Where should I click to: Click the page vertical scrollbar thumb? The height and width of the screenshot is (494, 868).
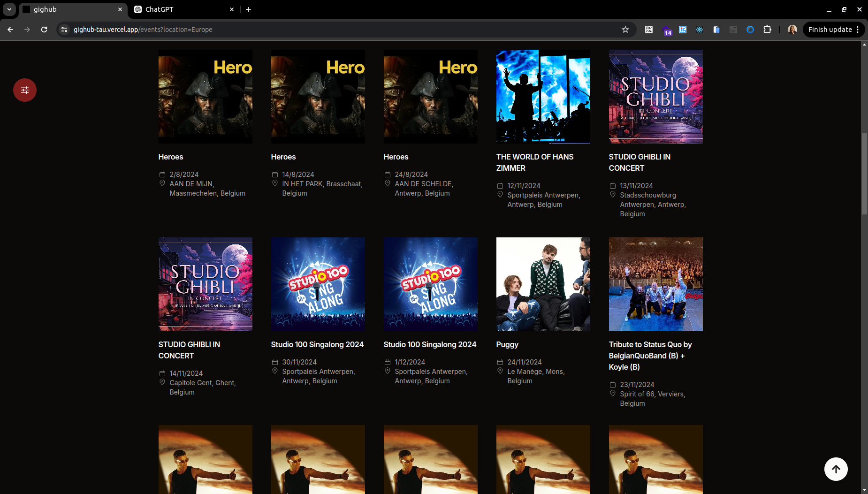click(x=864, y=174)
